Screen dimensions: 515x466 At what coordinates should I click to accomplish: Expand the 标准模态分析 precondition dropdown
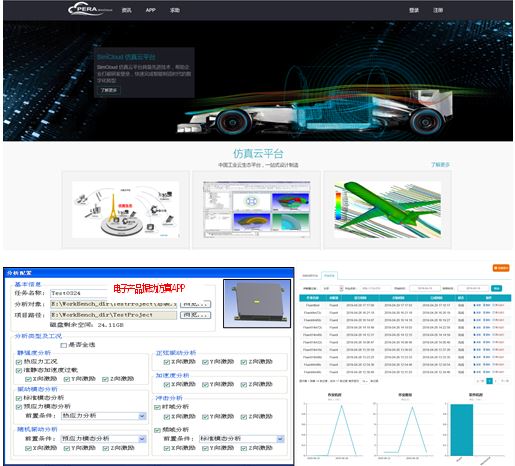click(280, 439)
